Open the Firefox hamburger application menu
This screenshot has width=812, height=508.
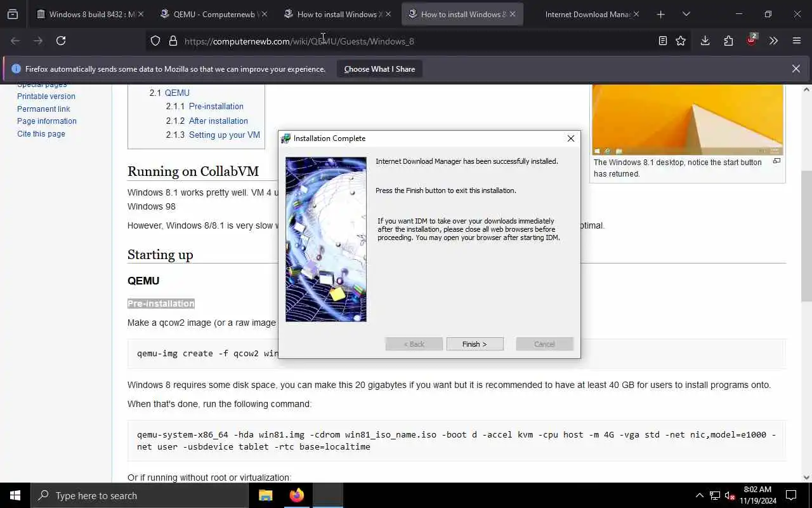(797, 41)
